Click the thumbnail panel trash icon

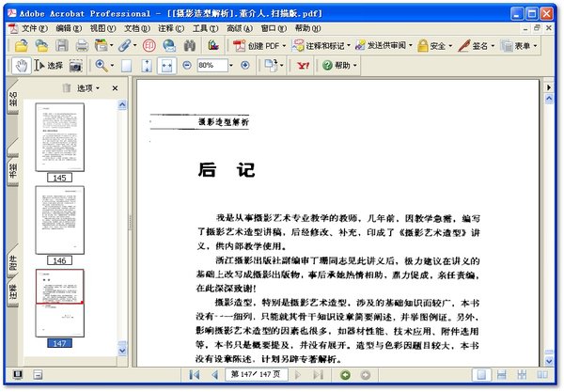tap(67, 87)
